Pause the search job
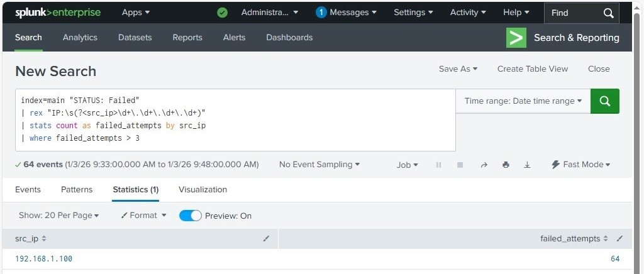644x274 pixels. pos(438,165)
